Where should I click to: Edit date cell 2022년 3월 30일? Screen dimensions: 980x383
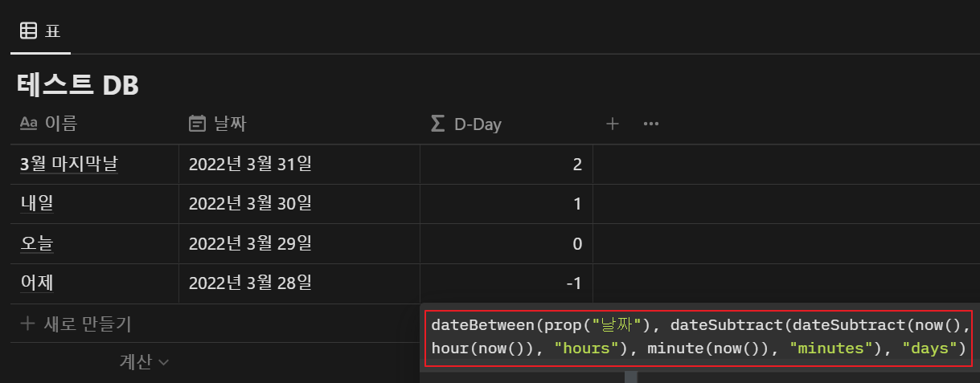pos(299,204)
